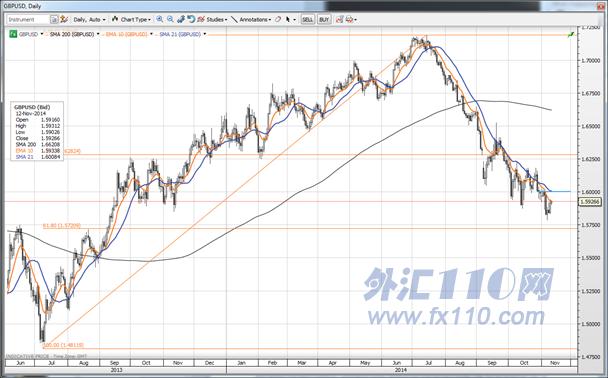The height and width of the screenshot is (378, 608).
Task: Select the eraser annotation tool
Action: click(278, 19)
